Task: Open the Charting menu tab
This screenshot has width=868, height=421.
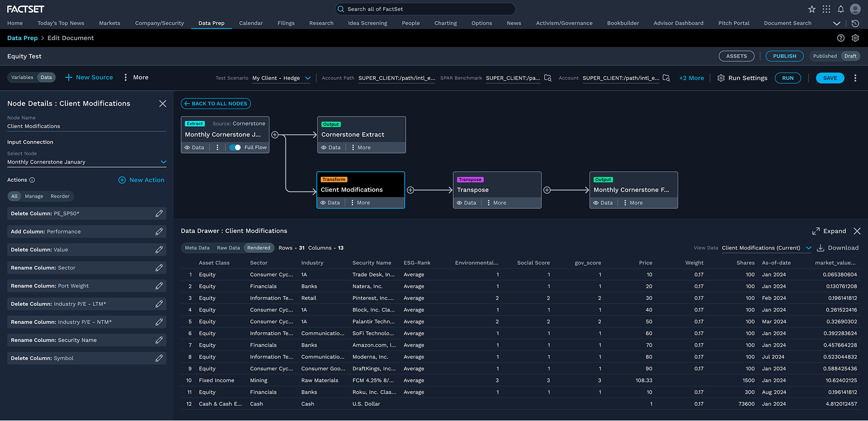Action: point(446,23)
